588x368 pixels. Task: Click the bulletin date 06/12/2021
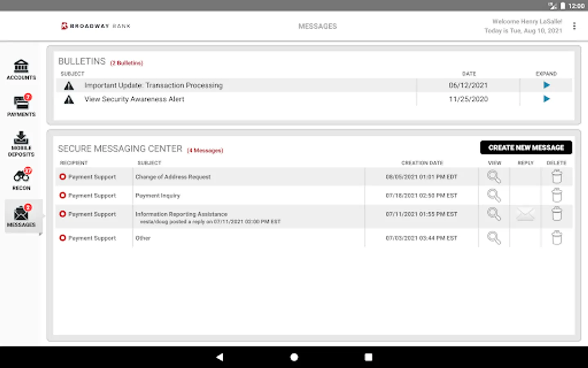pyautogui.click(x=468, y=85)
